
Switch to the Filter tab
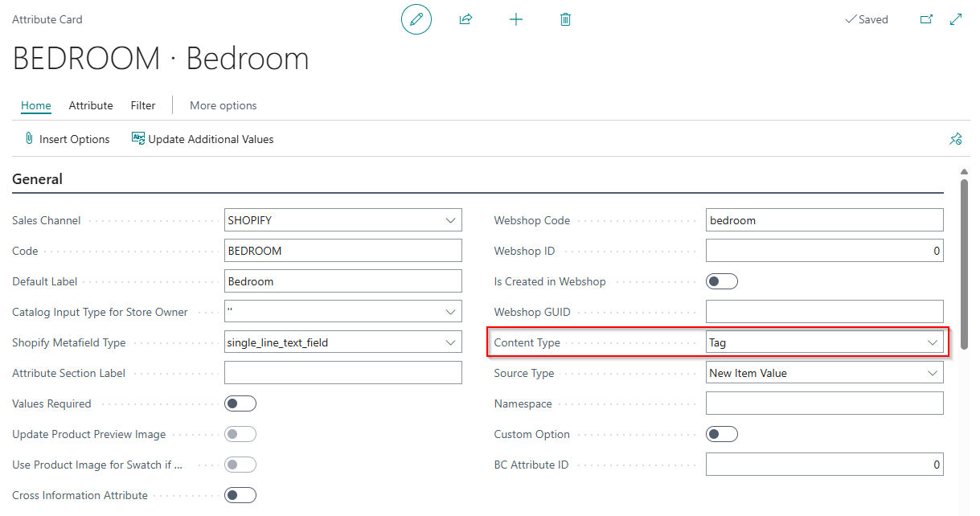click(143, 105)
